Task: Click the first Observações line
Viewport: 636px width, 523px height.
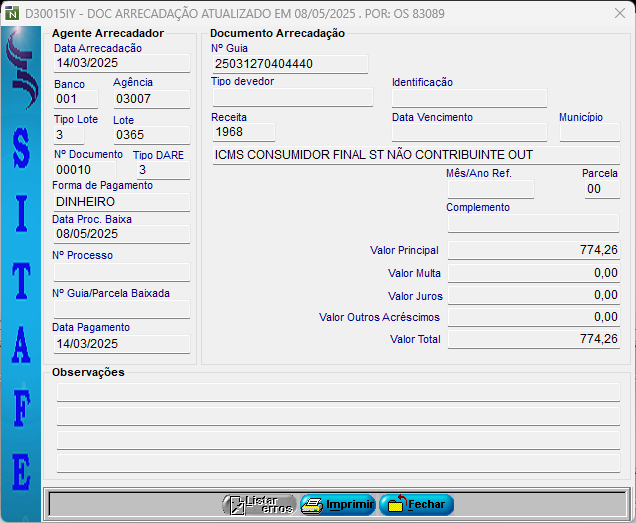Action: coord(338,392)
